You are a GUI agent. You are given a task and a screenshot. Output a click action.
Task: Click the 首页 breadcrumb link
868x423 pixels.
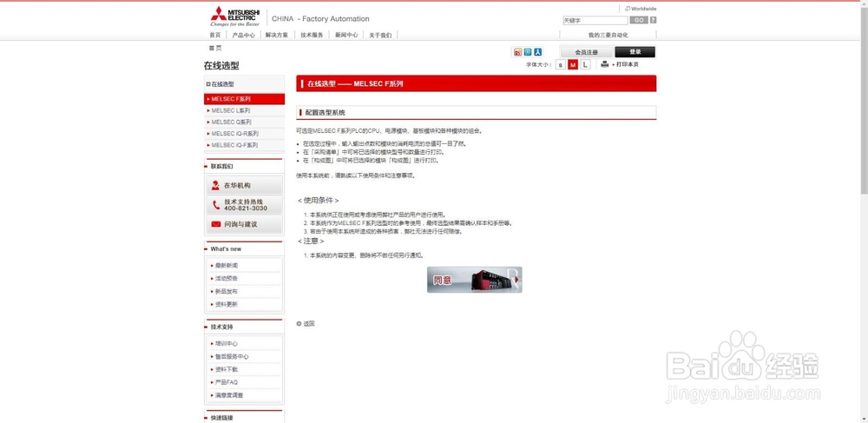(x=215, y=48)
